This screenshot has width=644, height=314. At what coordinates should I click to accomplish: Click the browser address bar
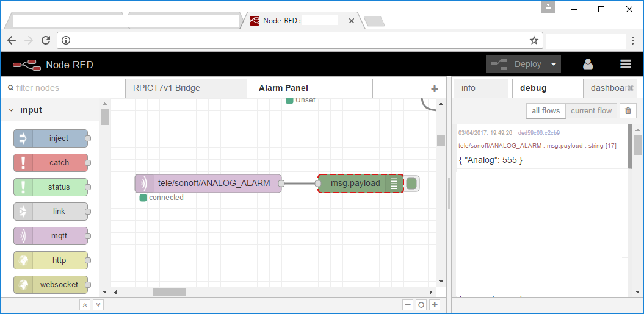click(x=300, y=40)
